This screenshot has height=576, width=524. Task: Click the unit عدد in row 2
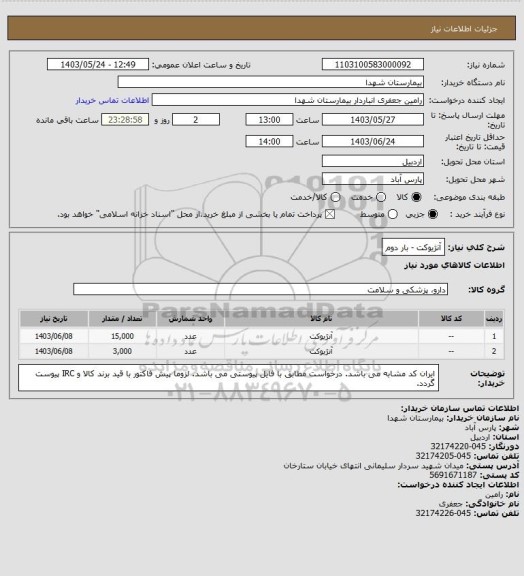coord(190,352)
